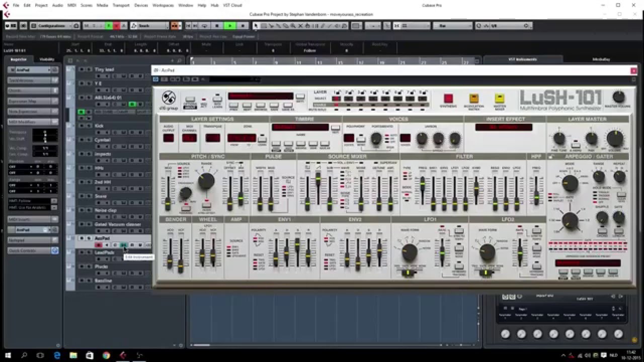644x362 pixels.
Task: Toggle the orange Auto-Scroll button
Action: 174,26
